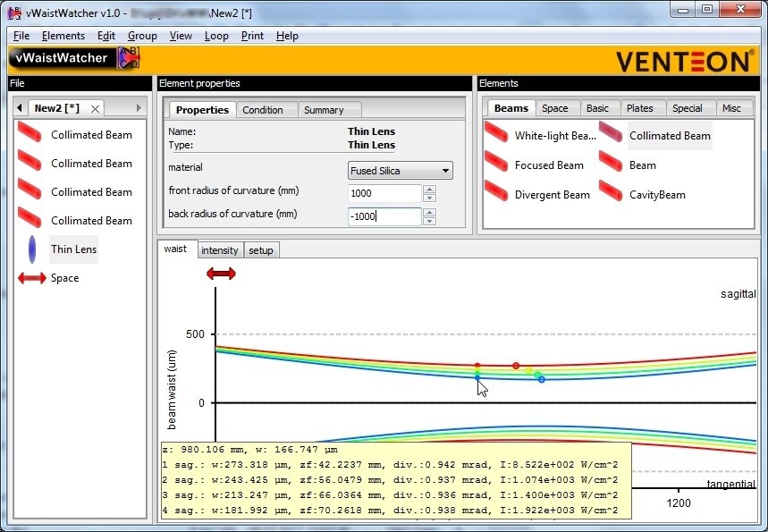
Task: Click the sagittal plot label
Action: [x=738, y=294]
